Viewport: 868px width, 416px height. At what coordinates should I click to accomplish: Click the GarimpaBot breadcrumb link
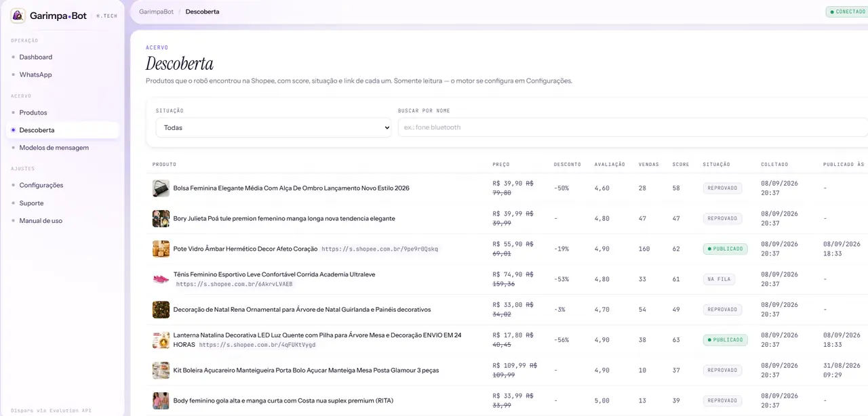tap(156, 12)
